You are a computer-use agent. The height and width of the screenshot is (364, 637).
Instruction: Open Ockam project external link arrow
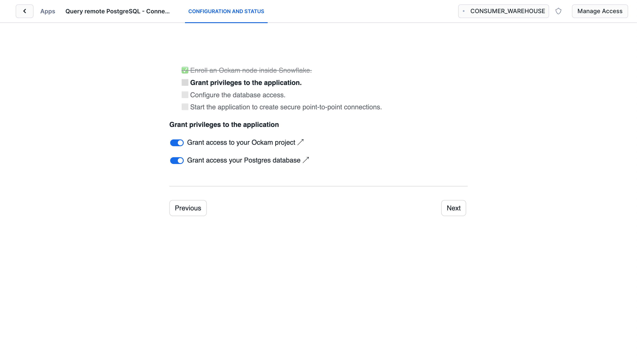pos(300,142)
